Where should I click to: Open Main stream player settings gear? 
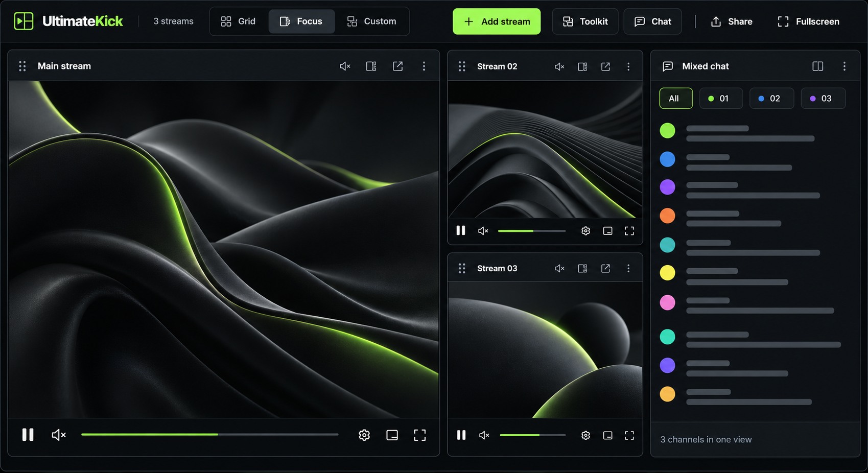pyautogui.click(x=364, y=435)
